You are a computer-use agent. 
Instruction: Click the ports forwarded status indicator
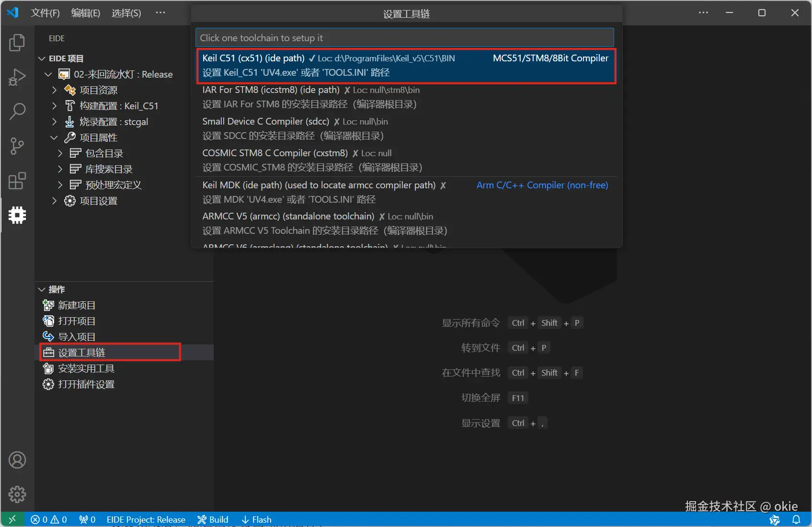point(87,519)
